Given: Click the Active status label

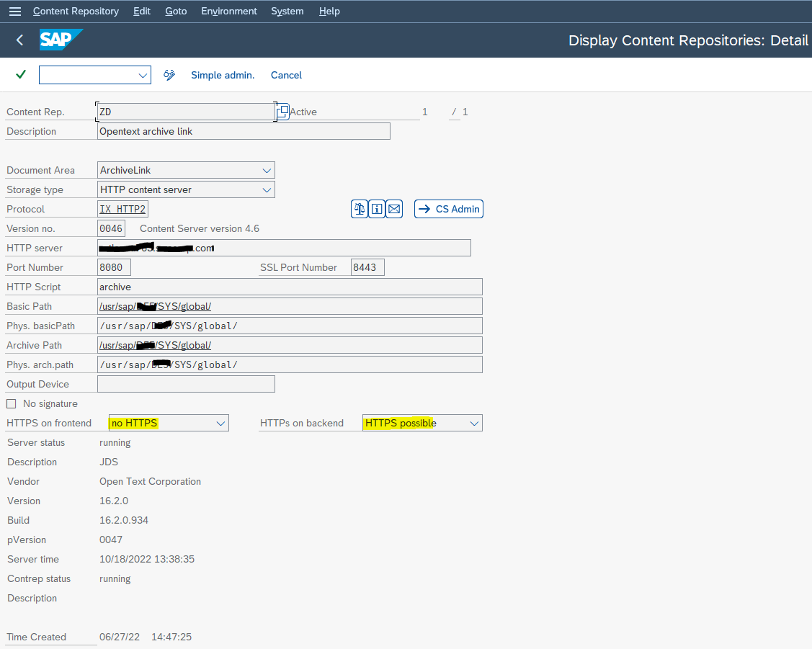Looking at the screenshot, I should click(x=303, y=112).
